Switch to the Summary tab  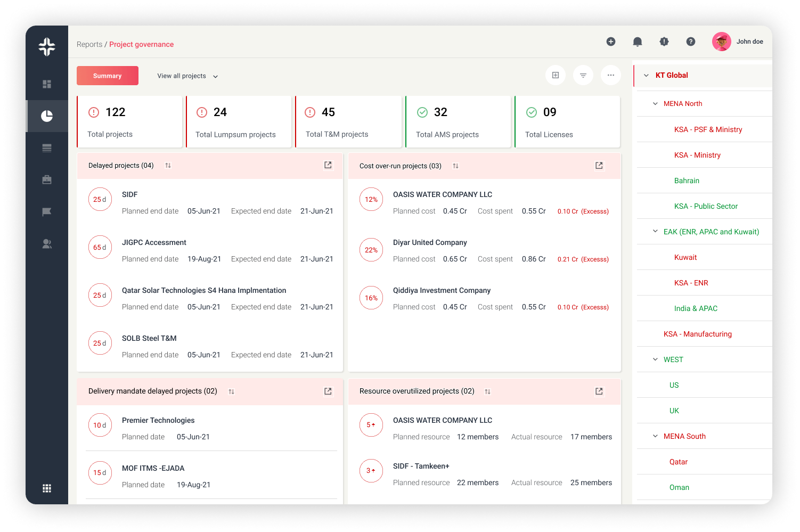click(107, 75)
